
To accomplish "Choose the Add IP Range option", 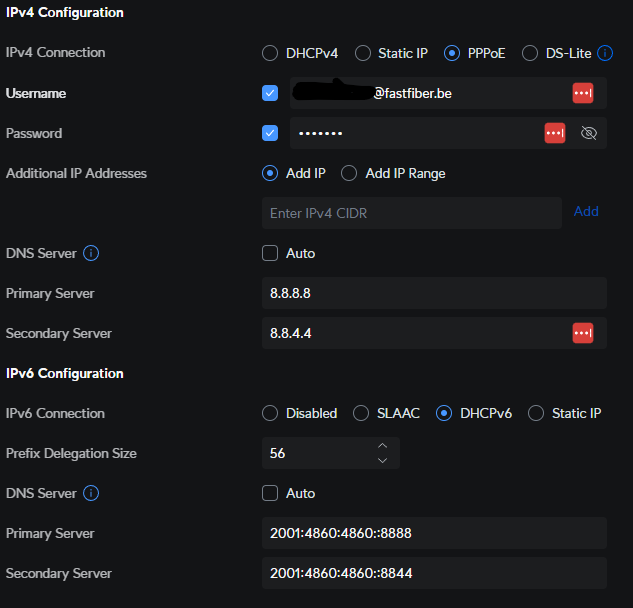I will point(349,173).
